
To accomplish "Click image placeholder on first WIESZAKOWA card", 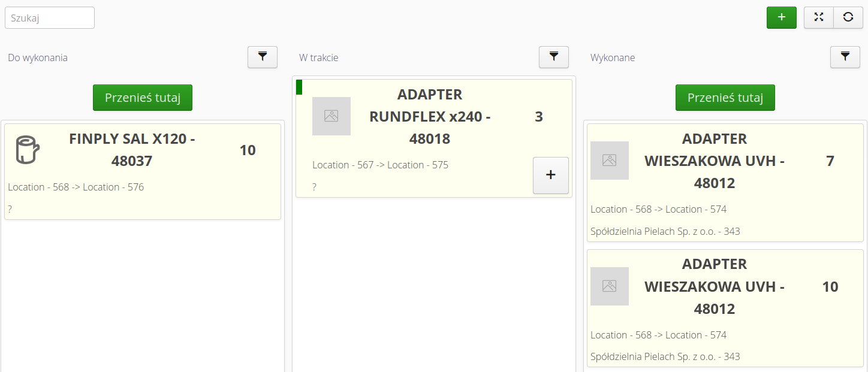I will click(x=609, y=161).
